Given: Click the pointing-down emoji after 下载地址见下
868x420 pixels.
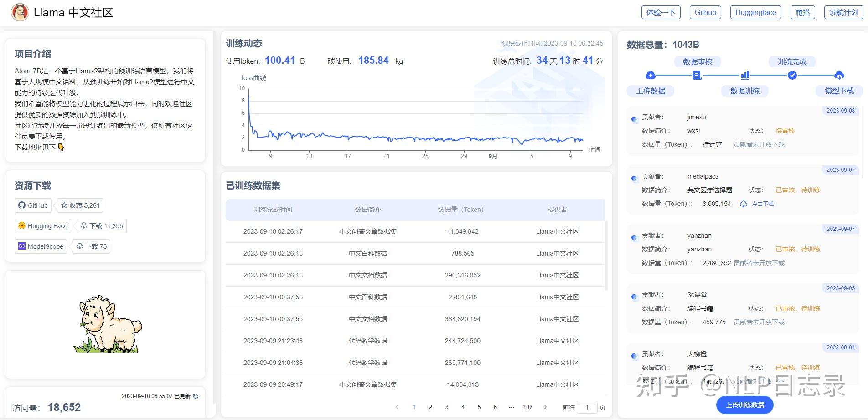Looking at the screenshot, I should (61, 147).
